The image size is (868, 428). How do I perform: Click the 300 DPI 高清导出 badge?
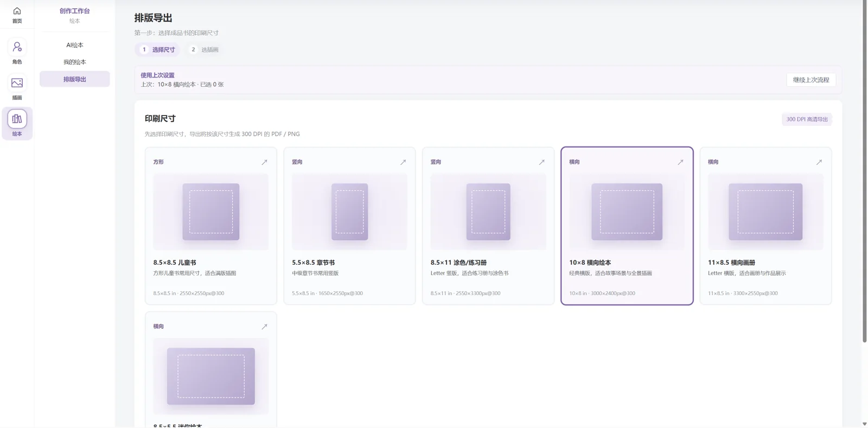pyautogui.click(x=807, y=119)
